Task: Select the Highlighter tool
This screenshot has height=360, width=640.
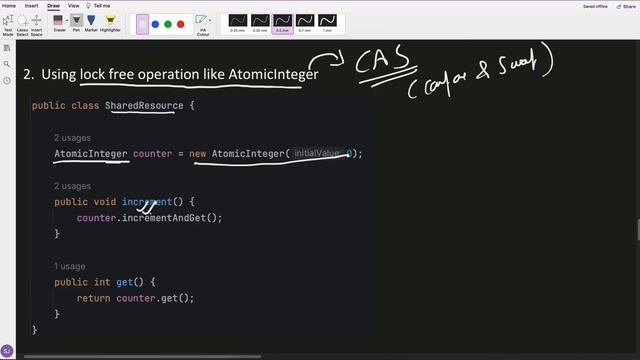Action: coord(110,23)
